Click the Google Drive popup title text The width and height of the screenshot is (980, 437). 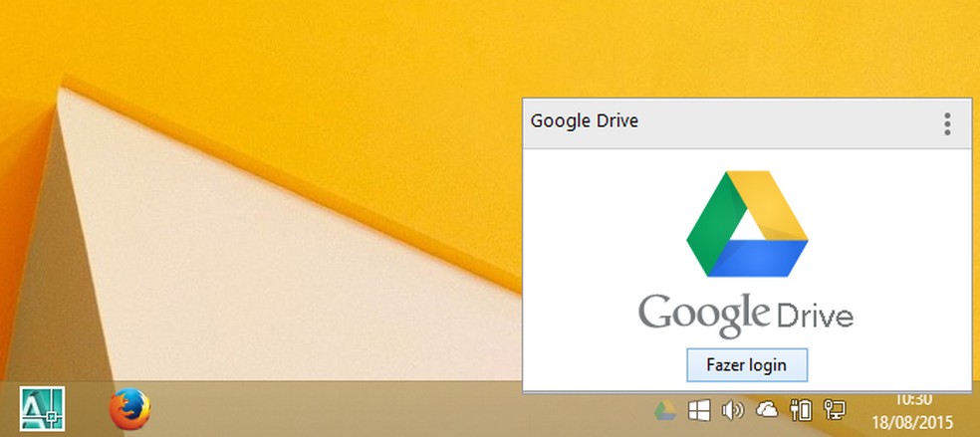585,120
